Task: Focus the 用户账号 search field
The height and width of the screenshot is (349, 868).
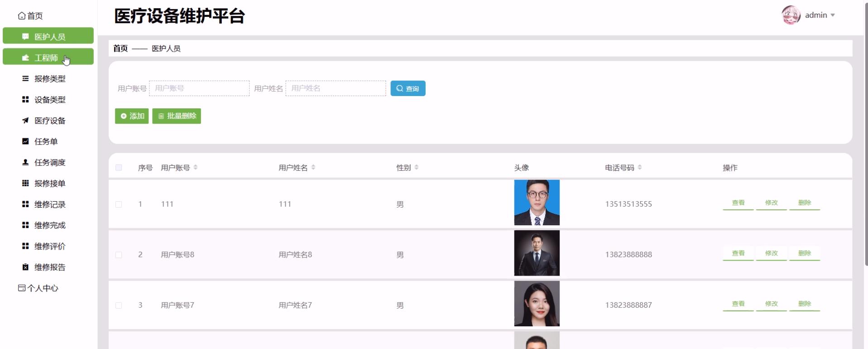Action: coord(199,88)
